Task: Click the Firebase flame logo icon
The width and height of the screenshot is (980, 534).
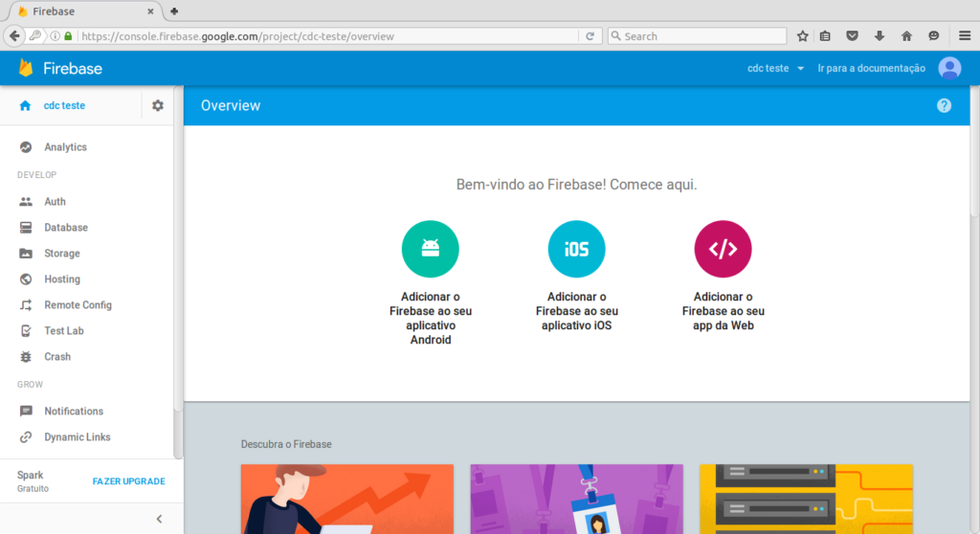Action: point(26,68)
